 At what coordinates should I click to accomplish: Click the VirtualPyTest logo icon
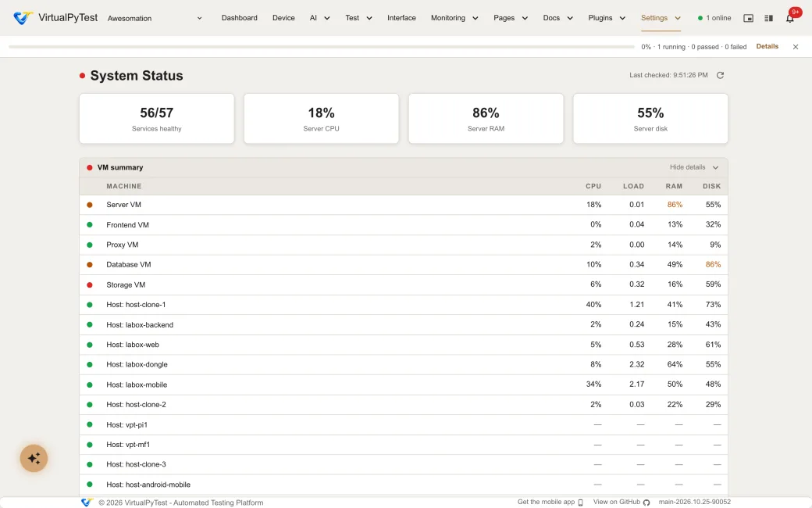click(x=23, y=18)
